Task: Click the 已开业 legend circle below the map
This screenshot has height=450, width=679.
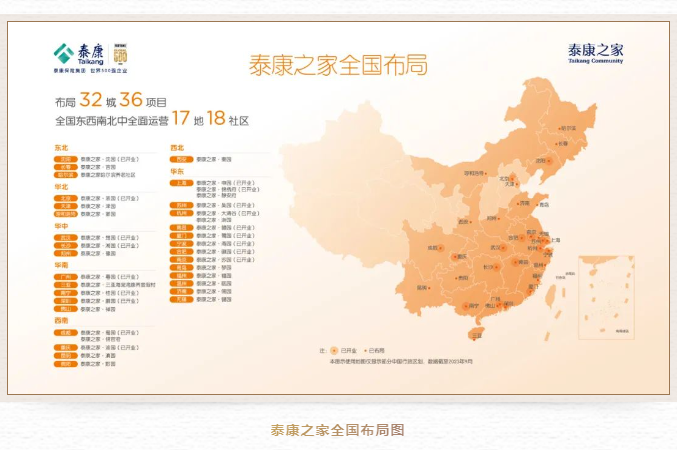Action: tap(334, 350)
